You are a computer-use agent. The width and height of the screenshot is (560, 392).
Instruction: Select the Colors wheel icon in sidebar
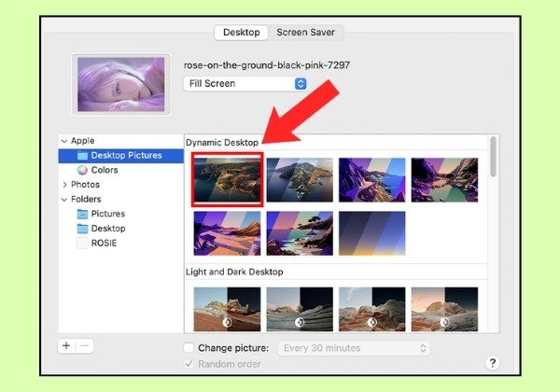[82, 170]
